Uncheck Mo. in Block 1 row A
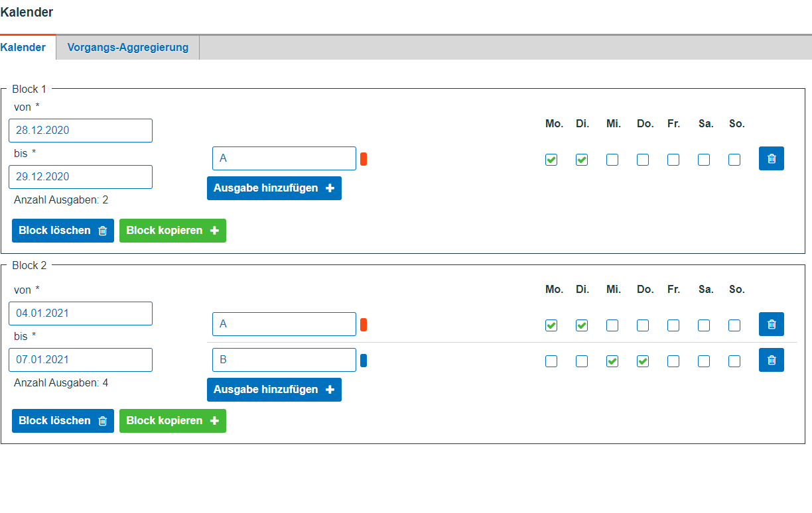The width and height of the screenshot is (812, 513). coord(551,160)
